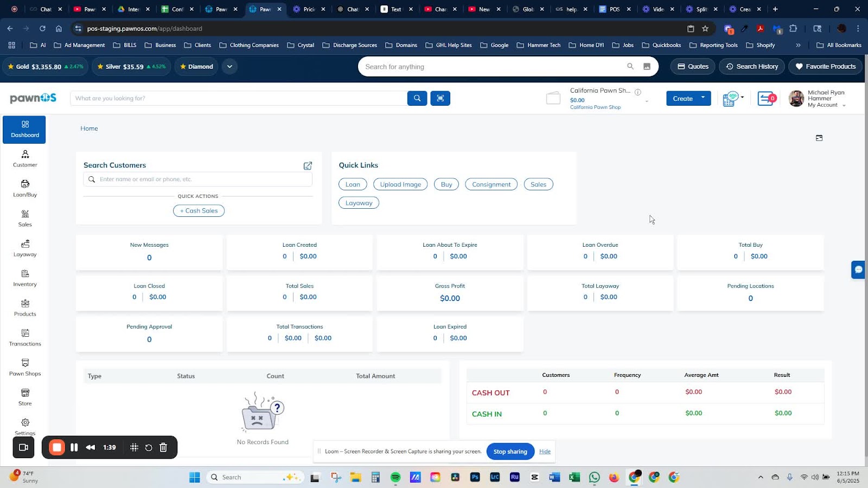Image resolution: width=868 pixels, height=488 pixels.
Task: Open All Bookmarks folder
Action: (839, 45)
